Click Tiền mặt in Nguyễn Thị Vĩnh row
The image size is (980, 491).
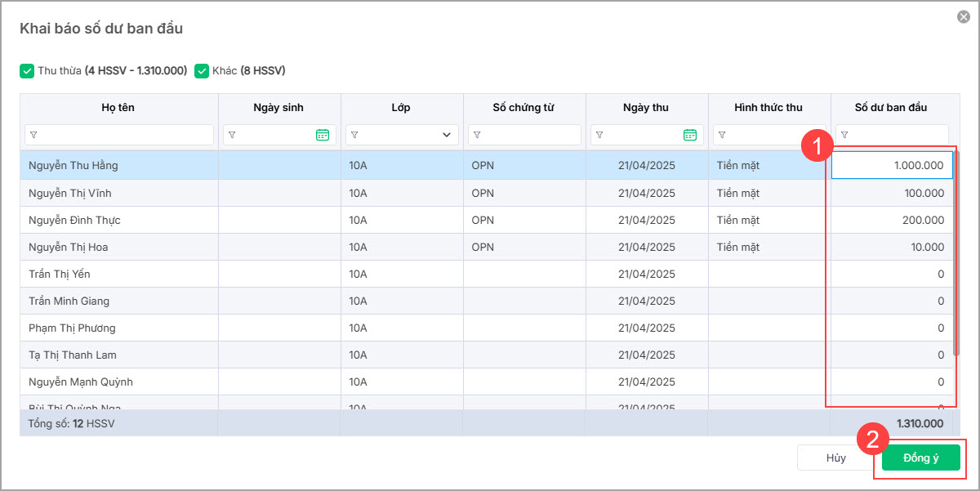tap(738, 193)
